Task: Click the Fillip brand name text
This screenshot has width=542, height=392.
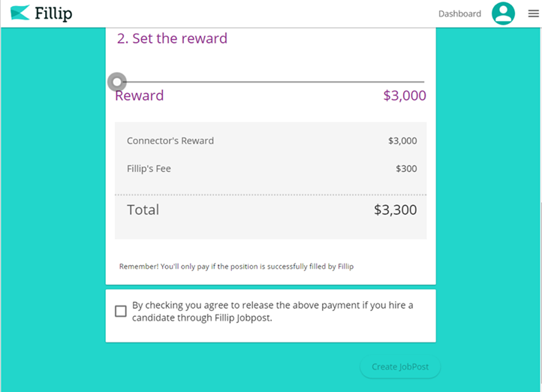Action: 53,14
